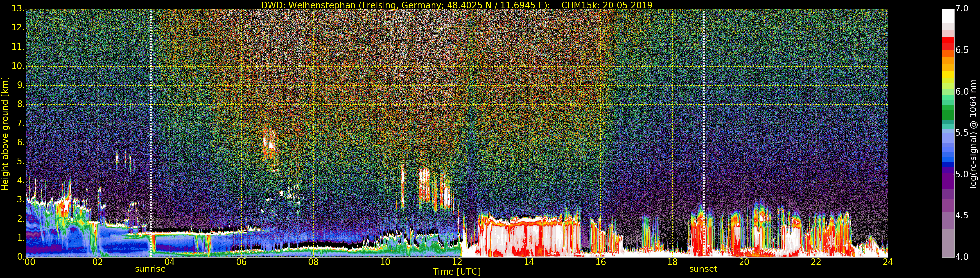Screen dimensions: 980x278
Task: Click the '20' tick on the time axis
Action: [744, 262]
